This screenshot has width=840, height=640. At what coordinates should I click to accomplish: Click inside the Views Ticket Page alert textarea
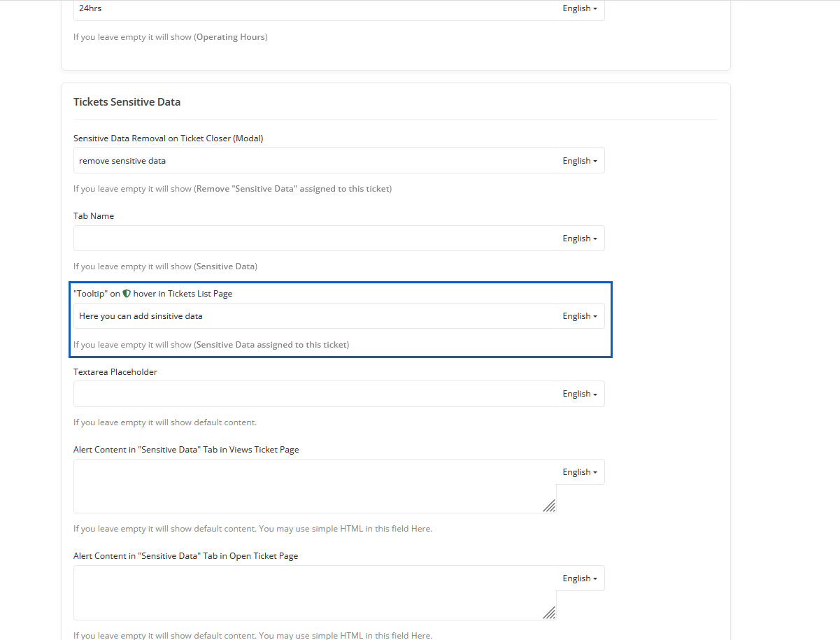308,486
